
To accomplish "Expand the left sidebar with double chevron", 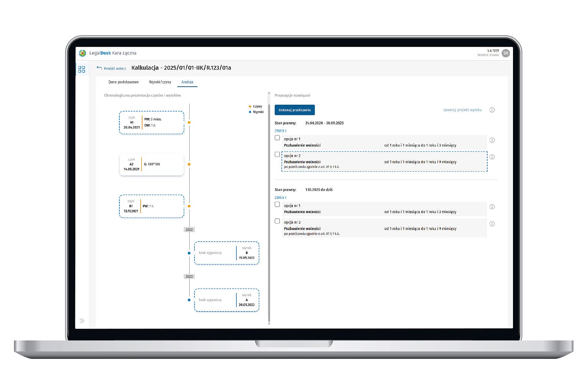I will click(x=82, y=321).
